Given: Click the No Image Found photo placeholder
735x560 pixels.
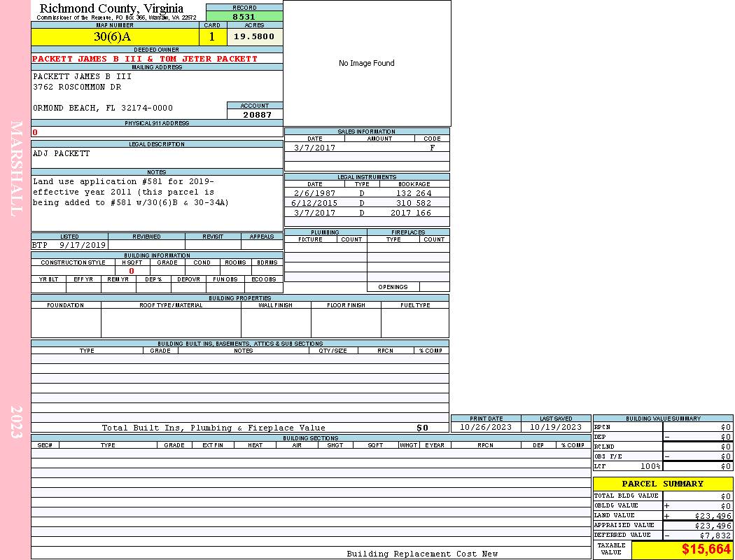Looking at the screenshot, I should coord(367,63).
